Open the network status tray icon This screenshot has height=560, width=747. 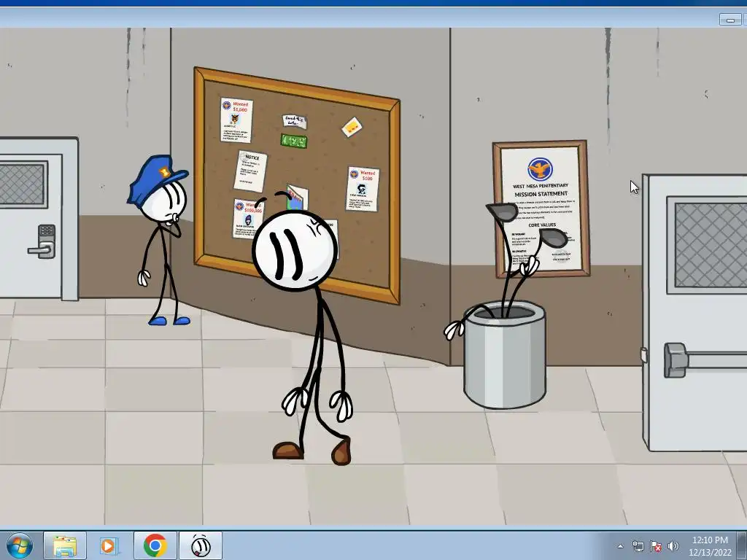click(638, 546)
